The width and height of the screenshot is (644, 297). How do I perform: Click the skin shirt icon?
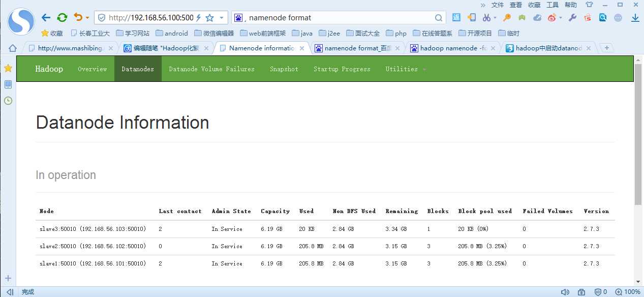click(x=589, y=5)
